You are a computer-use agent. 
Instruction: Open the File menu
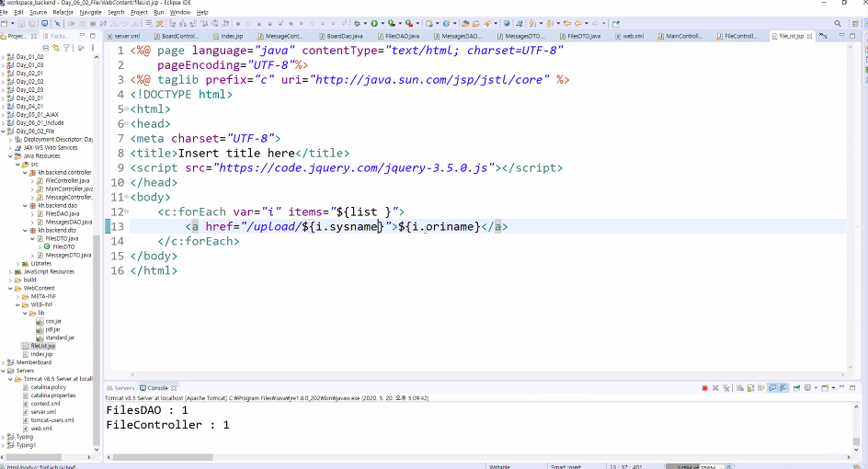click(x=4, y=12)
